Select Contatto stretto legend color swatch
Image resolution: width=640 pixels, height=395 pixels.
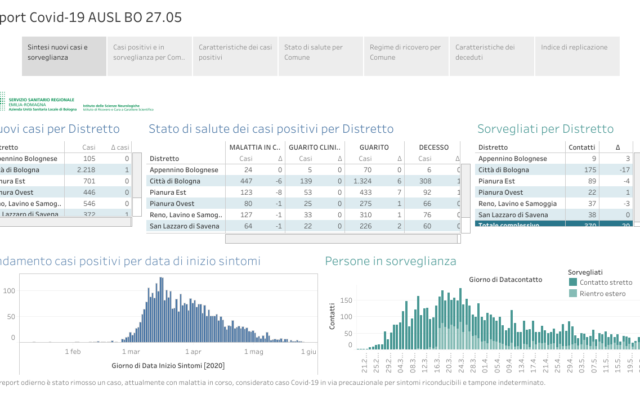click(573, 282)
